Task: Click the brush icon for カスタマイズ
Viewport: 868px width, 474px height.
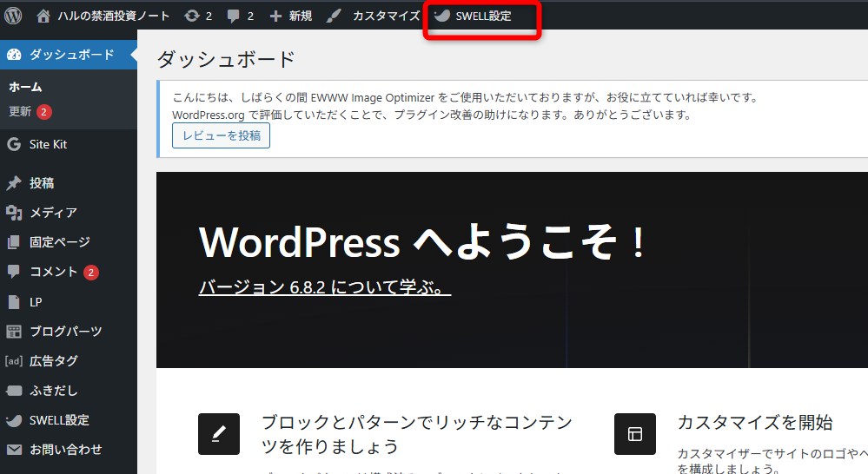Action: 334,16
